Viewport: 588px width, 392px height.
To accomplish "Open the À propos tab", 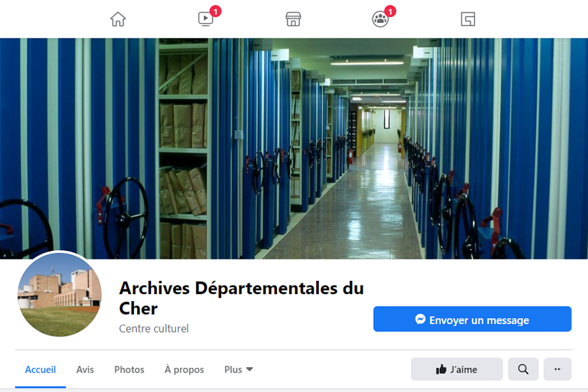I will (184, 370).
